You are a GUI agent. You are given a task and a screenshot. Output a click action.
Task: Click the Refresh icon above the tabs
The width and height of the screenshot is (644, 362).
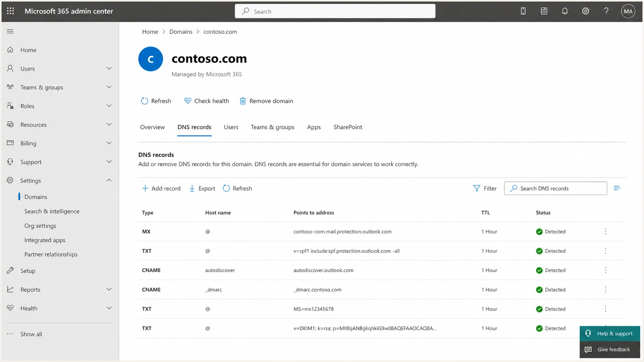[144, 101]
